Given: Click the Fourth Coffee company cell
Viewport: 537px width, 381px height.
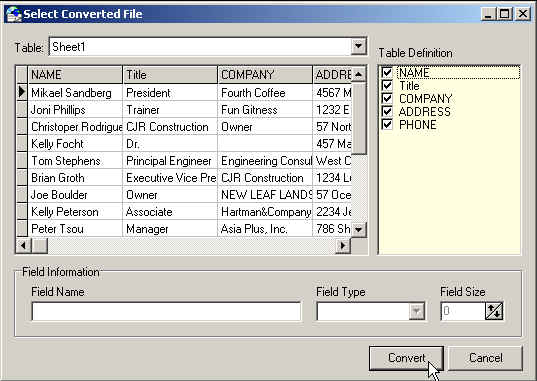Looking at the screenshot, I should click(x=265, y=93).
